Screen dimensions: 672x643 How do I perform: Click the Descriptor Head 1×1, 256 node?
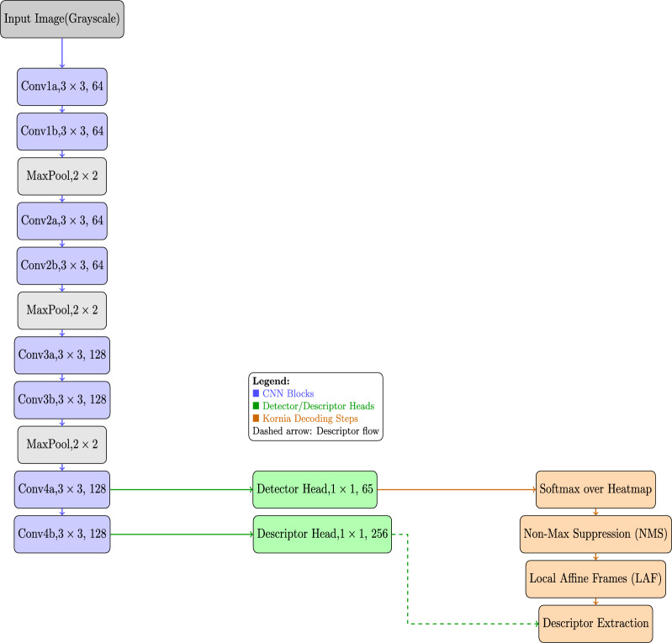click(x=322, y=535)
